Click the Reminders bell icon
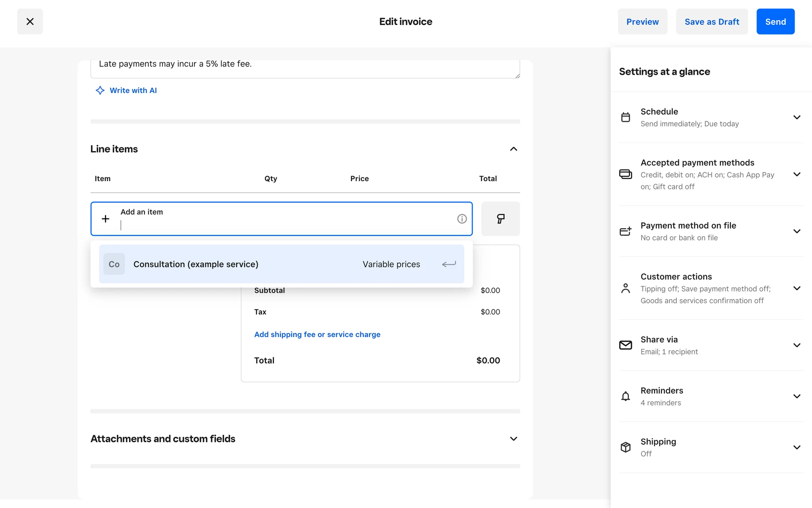Image resolution: width=812 pixels, height=508 pixels. [x=625, y=396]
